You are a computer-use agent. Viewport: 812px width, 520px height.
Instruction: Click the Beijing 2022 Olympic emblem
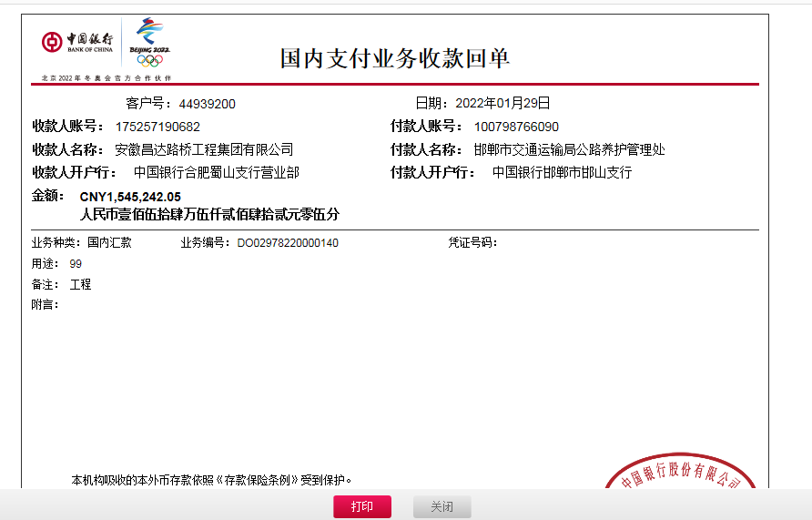click(149, 43)
